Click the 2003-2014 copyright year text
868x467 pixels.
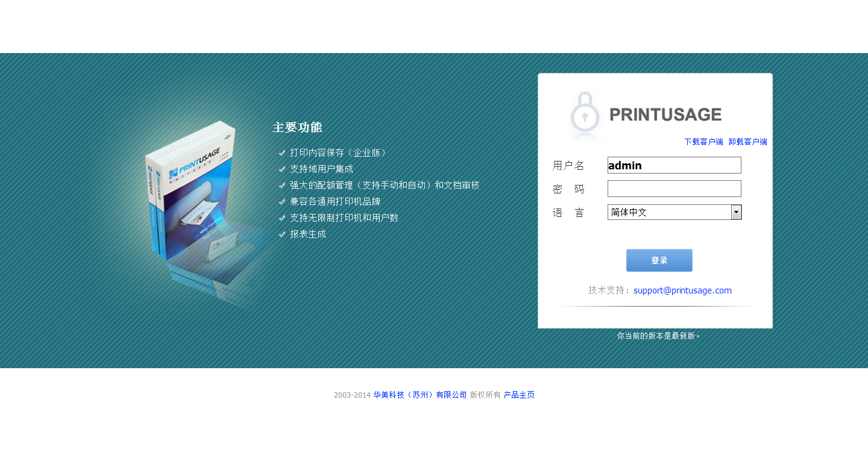pyautogui.click(x=352, y=395)
